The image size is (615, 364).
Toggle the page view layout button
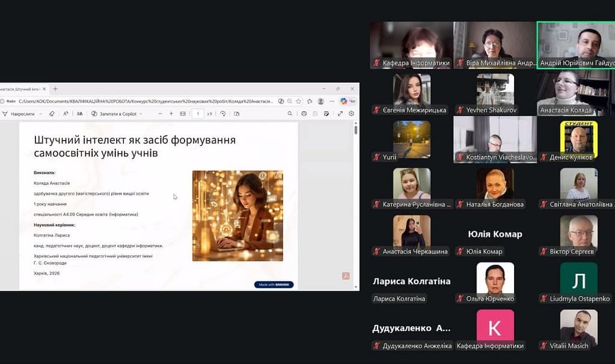[x=237, y=114]
